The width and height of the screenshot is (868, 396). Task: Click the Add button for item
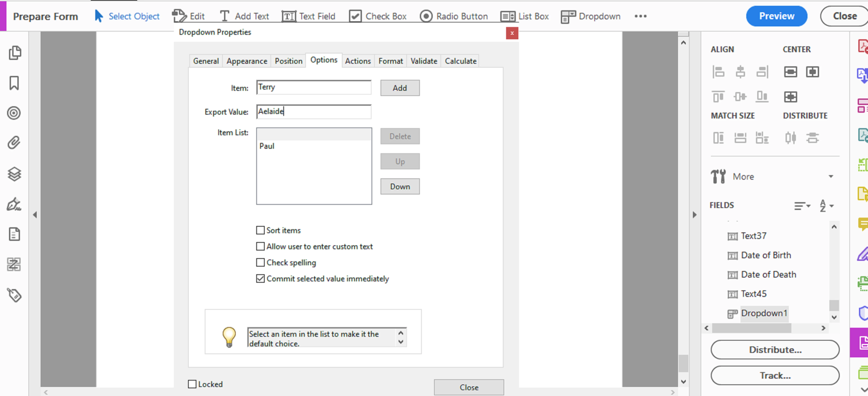(400, 88)
